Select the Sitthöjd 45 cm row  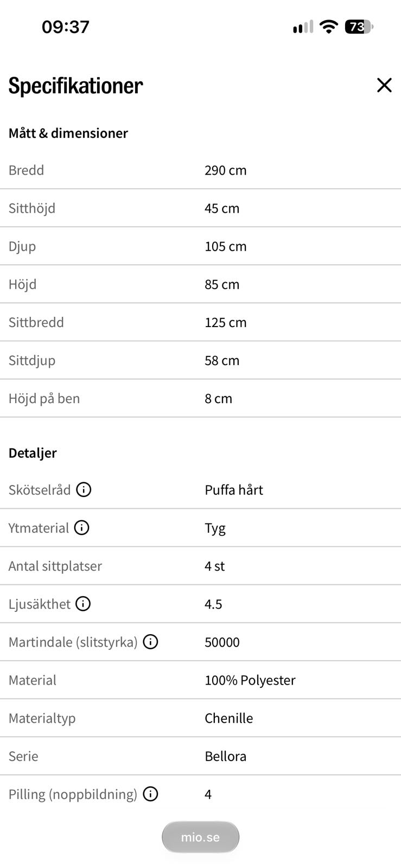(200, 208)
